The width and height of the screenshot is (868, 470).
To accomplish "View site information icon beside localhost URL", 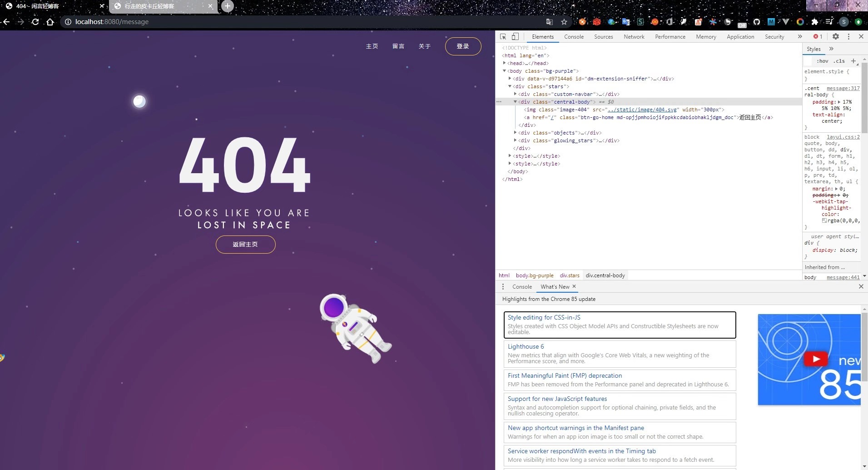I will pyautogui.click(x=68, y=22).
